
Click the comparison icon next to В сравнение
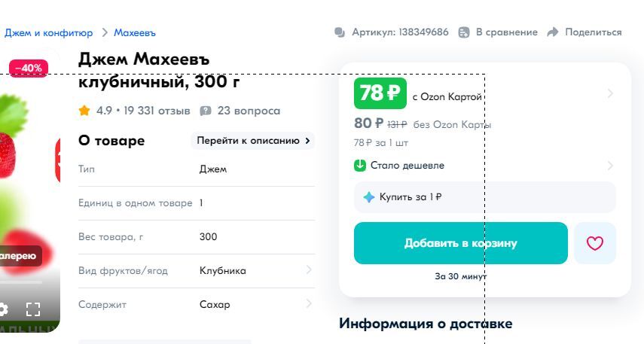click(x=464, y=32)
